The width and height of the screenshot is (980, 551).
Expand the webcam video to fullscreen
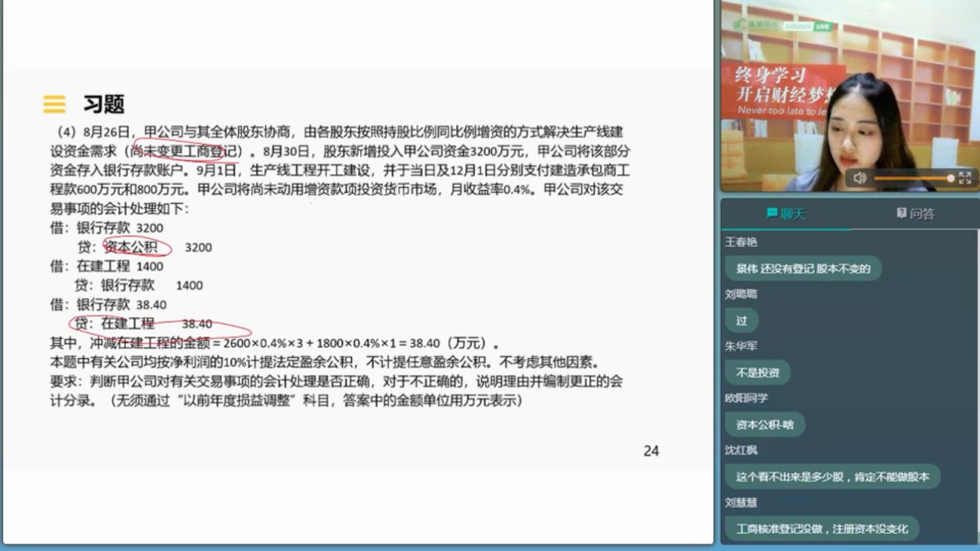pos(965,178)
